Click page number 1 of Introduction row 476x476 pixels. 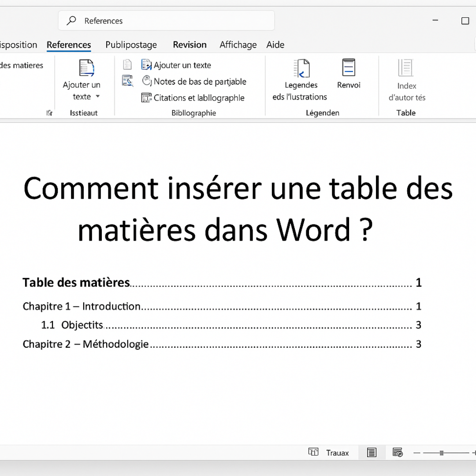click(419, 306)
